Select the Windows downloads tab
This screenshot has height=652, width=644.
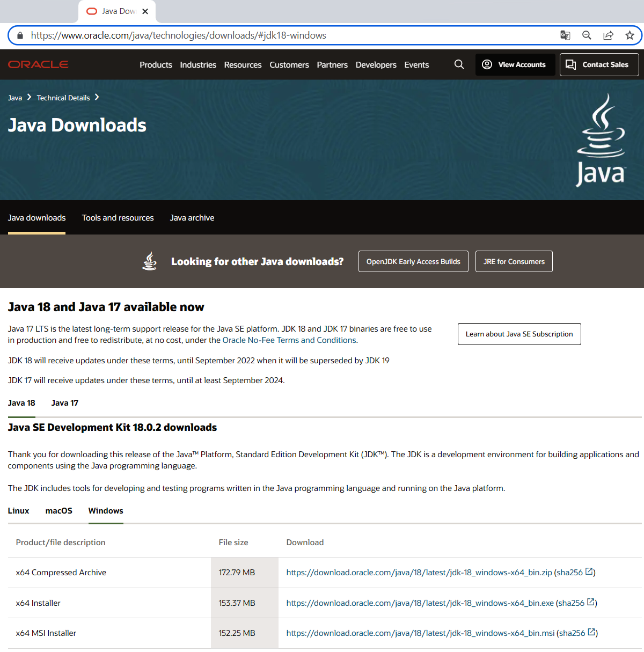tap(106, 511)
